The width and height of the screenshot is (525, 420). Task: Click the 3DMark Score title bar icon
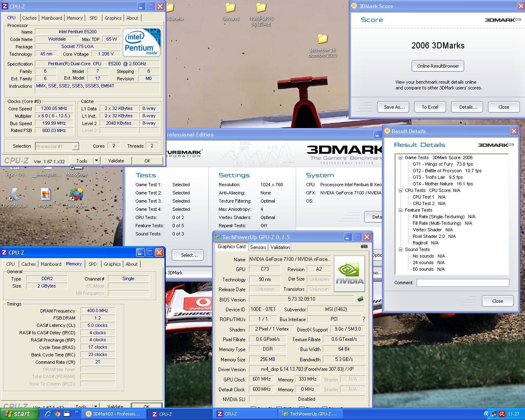pyautogui.click(x=354, y=6)
